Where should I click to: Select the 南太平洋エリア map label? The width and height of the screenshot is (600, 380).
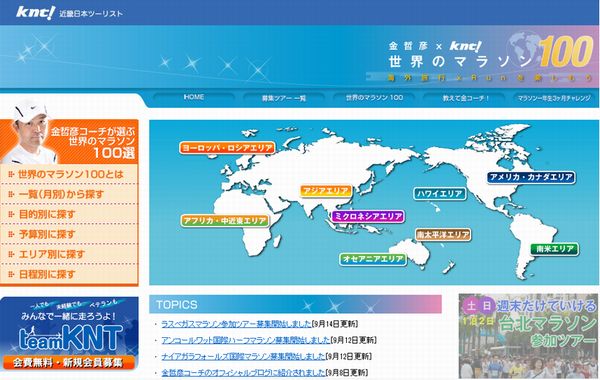443,235
